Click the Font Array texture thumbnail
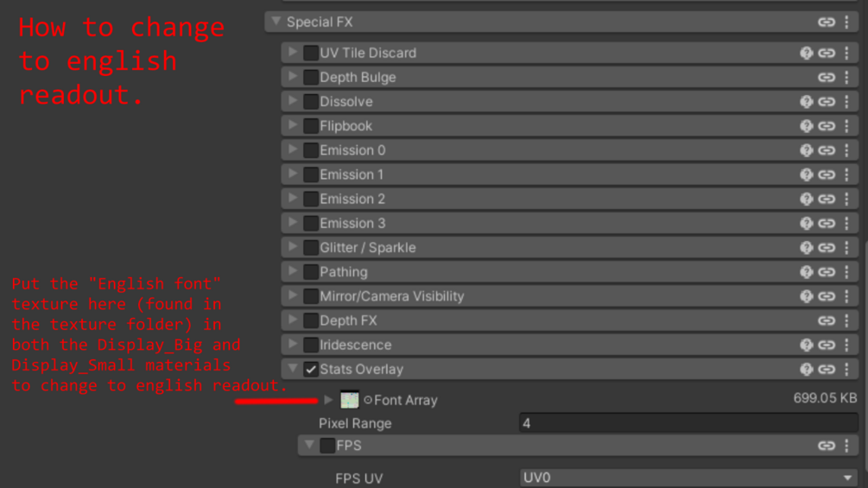This screenshot has height=488, width=868. (x=350, y=400)
